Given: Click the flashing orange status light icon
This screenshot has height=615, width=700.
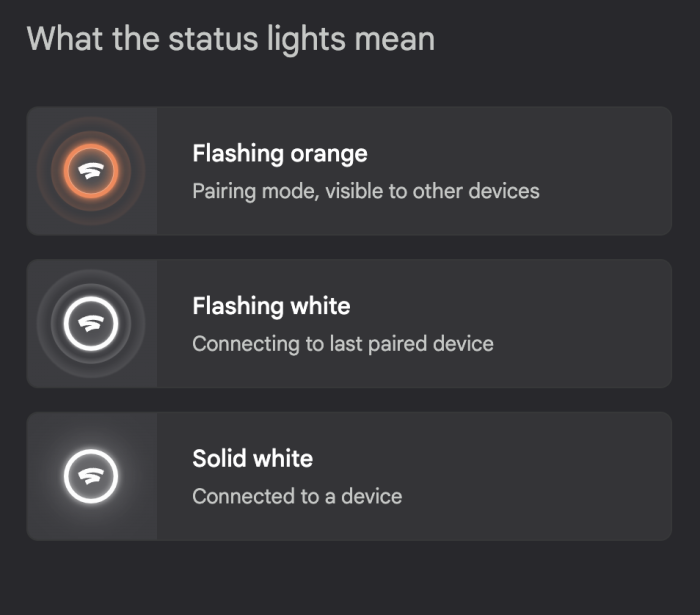Looking at the screenshot, I should pyautogui.click(x=91, y=171).
